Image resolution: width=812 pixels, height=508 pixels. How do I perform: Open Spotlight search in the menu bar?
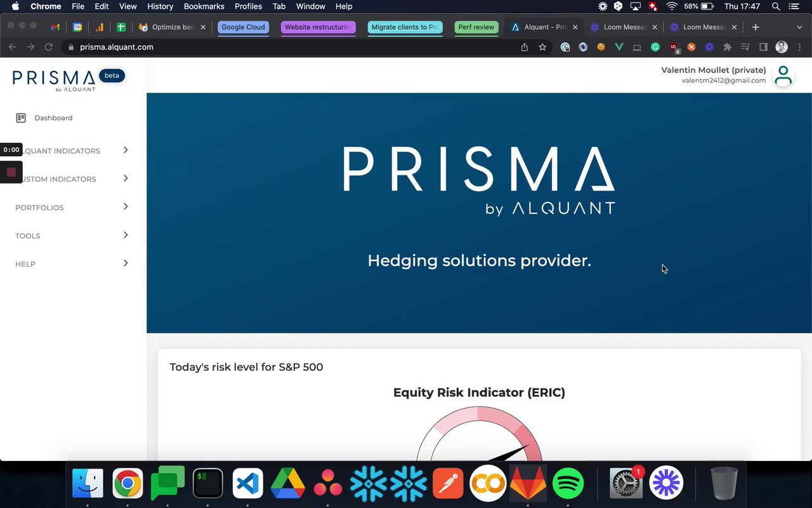776,6
